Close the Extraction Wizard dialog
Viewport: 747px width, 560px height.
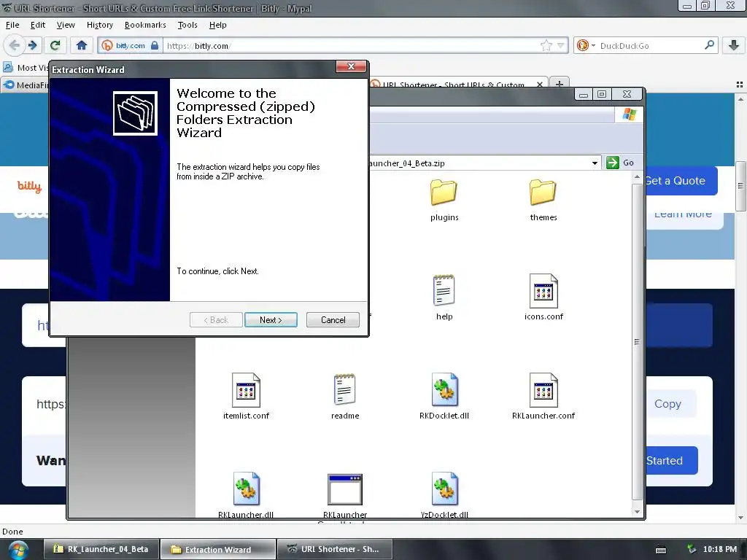coord(351,66)
